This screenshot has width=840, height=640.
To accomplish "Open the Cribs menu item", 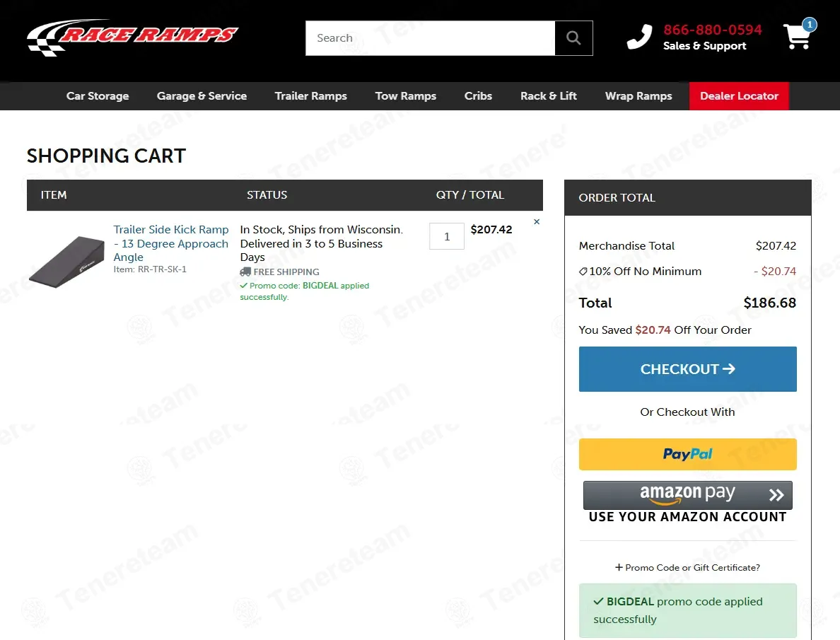I will pos(478,96).
